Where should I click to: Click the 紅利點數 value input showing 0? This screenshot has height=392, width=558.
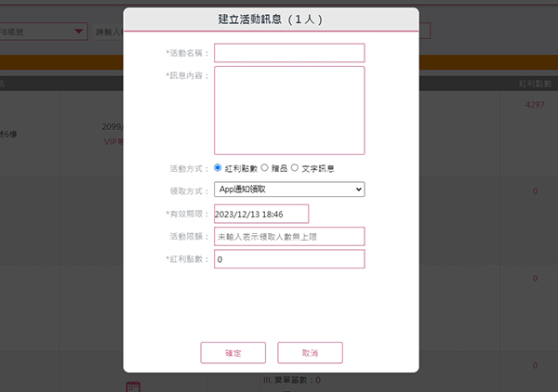coord(289,259)
